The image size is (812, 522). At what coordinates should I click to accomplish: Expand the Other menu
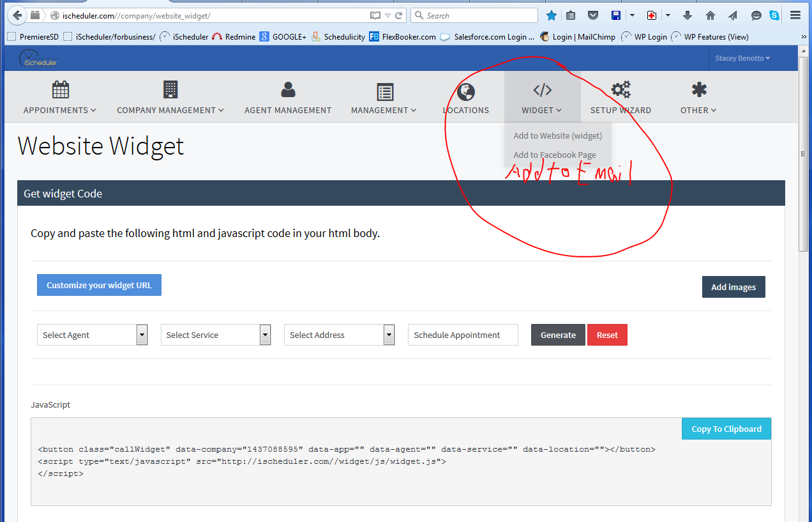point(698,110)
